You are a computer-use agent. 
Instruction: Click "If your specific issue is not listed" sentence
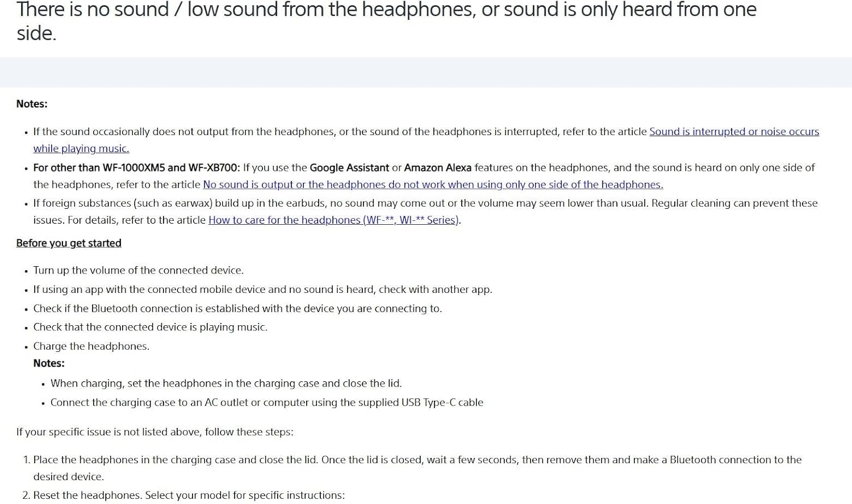pyautogui.click(x=154, y=432)
